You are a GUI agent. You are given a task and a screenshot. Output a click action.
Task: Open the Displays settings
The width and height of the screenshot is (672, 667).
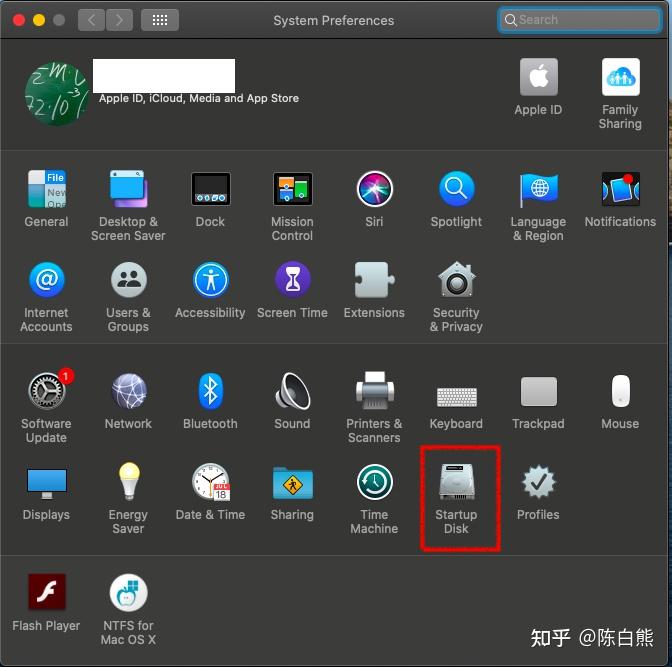click(46, 483)
